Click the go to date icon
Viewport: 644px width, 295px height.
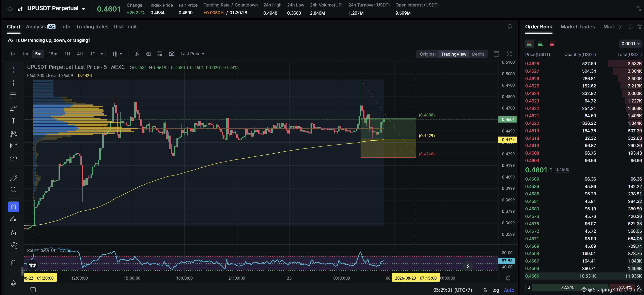pos(33,290)
